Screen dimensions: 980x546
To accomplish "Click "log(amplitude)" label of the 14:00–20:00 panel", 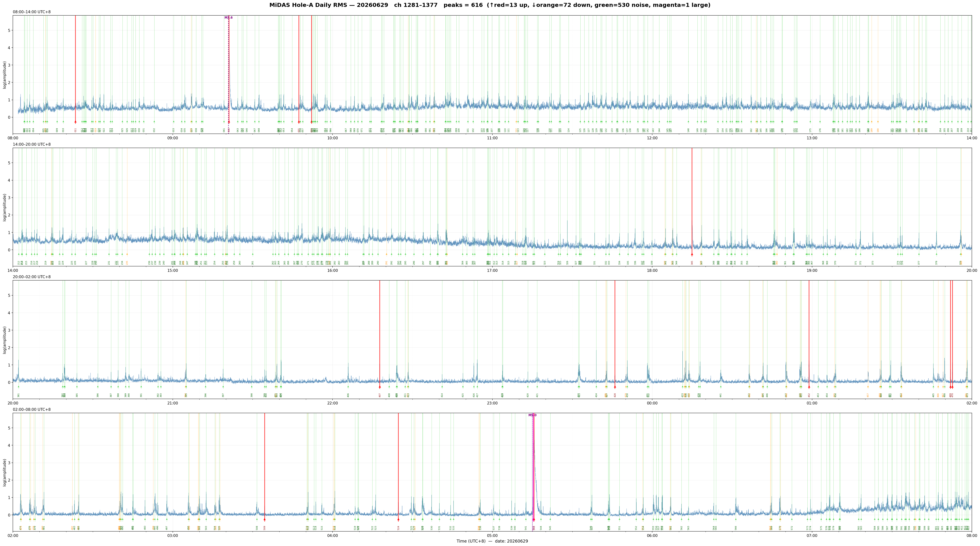I will coord(5,207).
